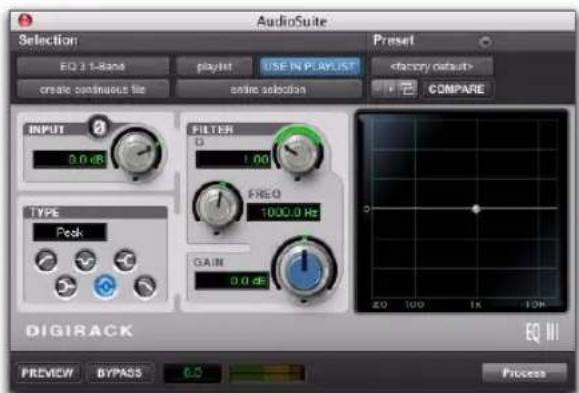Open the EQ 3 1-Band plug-in selector

pyautogui.click(x=93, y=67)
